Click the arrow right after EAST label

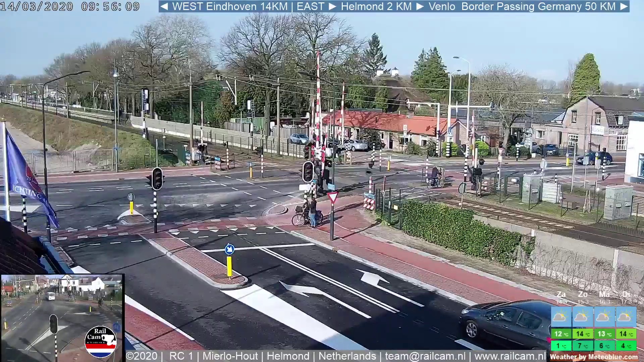(332, 6)
